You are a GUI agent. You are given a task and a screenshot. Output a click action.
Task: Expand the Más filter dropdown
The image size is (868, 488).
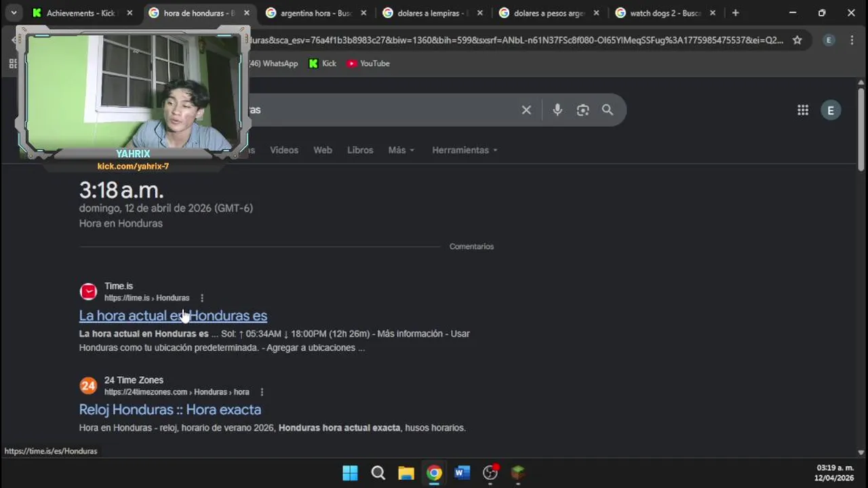click(401, 150)
